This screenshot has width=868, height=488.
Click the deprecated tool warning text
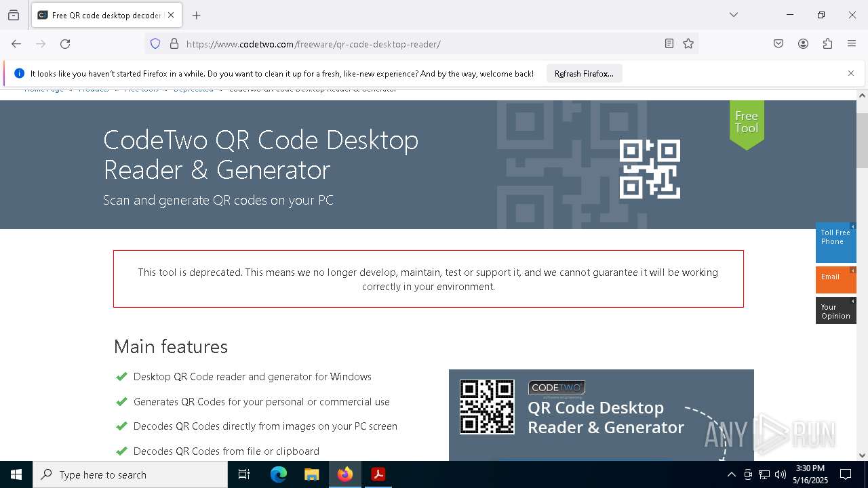(428, 279)
